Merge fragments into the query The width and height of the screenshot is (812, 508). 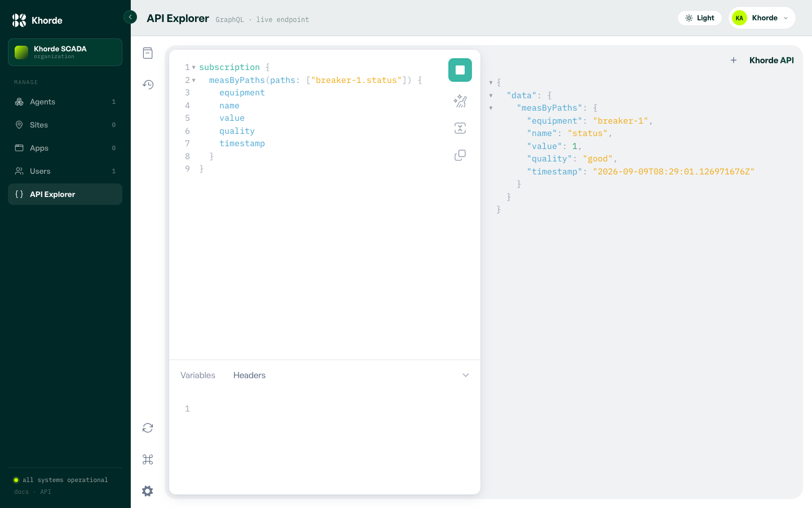pos(460,128)
